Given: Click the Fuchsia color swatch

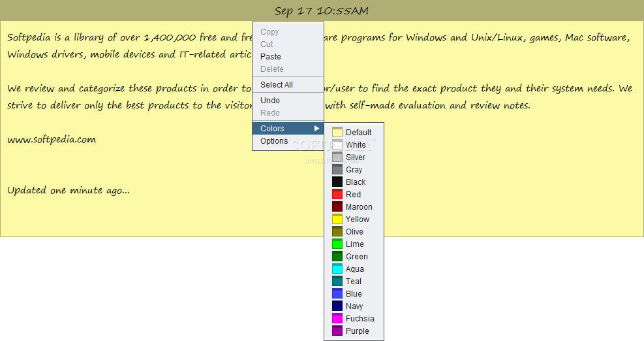Looking at the screenshot, I should (x=337, y=318).
